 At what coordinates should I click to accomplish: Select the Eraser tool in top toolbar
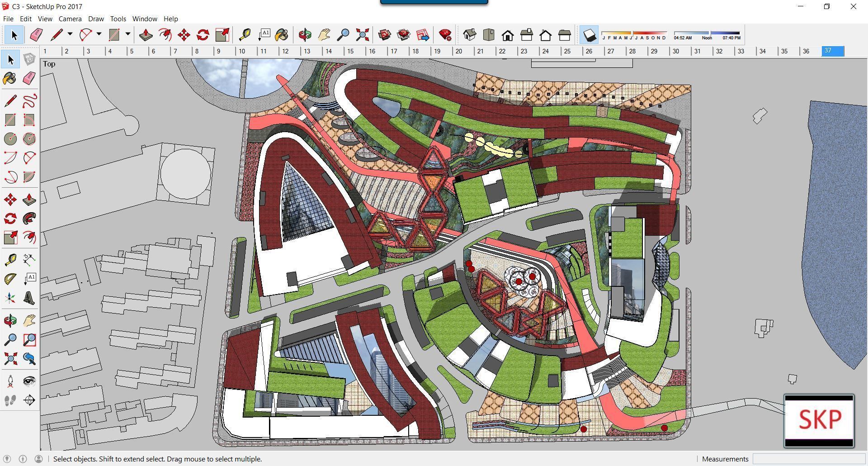pos(36,35)
